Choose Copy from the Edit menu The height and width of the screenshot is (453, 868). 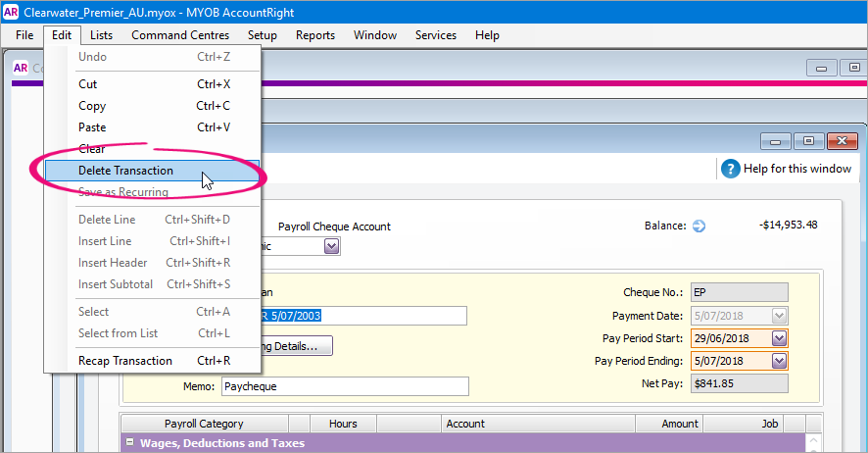click(152, 106)
